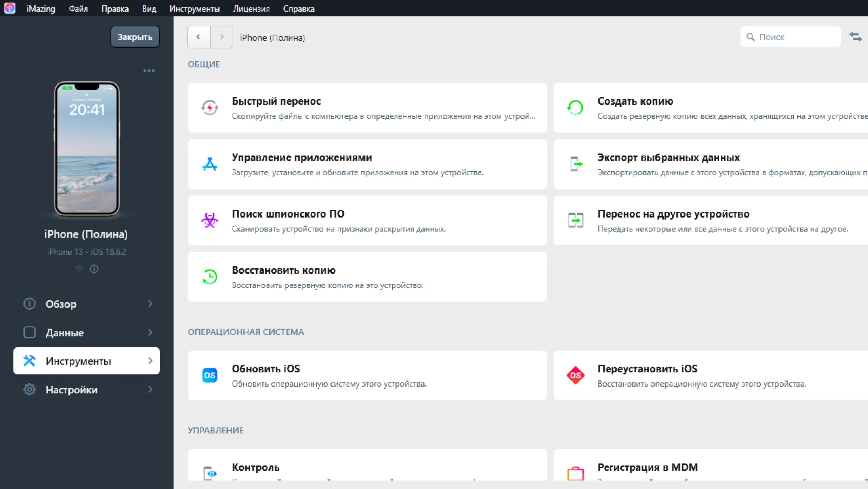868x489 pixels.
Task: Click device info icon under iPhone name
Action: pyautogui.click(x=94, y=269)
